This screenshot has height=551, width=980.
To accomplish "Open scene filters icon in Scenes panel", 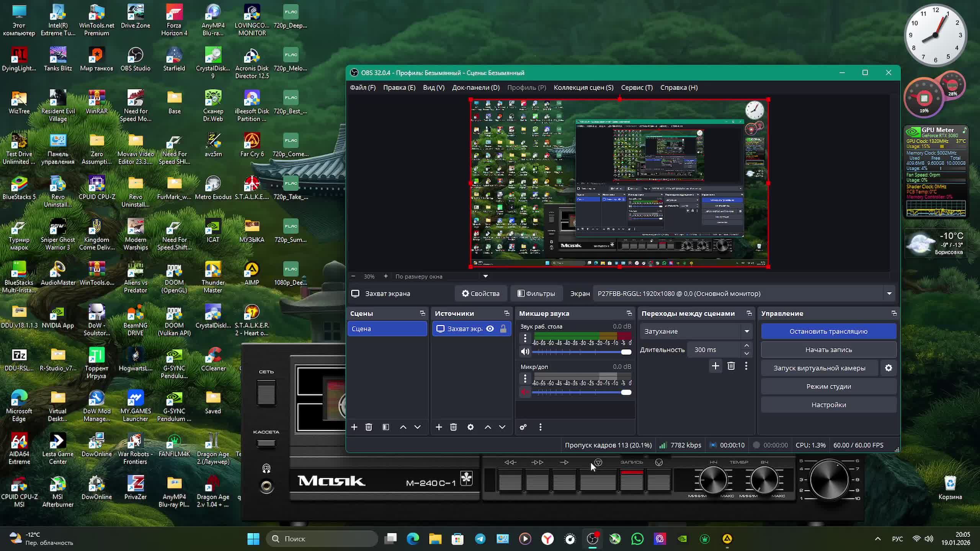I will pos(385,427).
